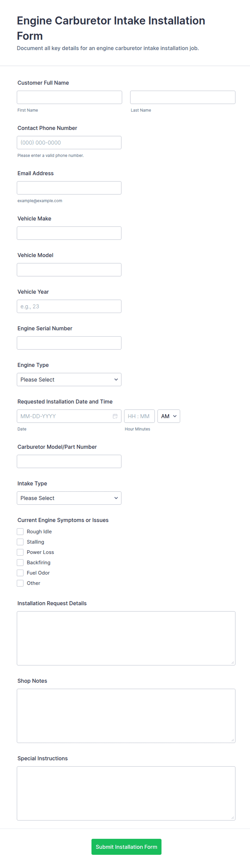Click the First Name input field

click(69, 97)
